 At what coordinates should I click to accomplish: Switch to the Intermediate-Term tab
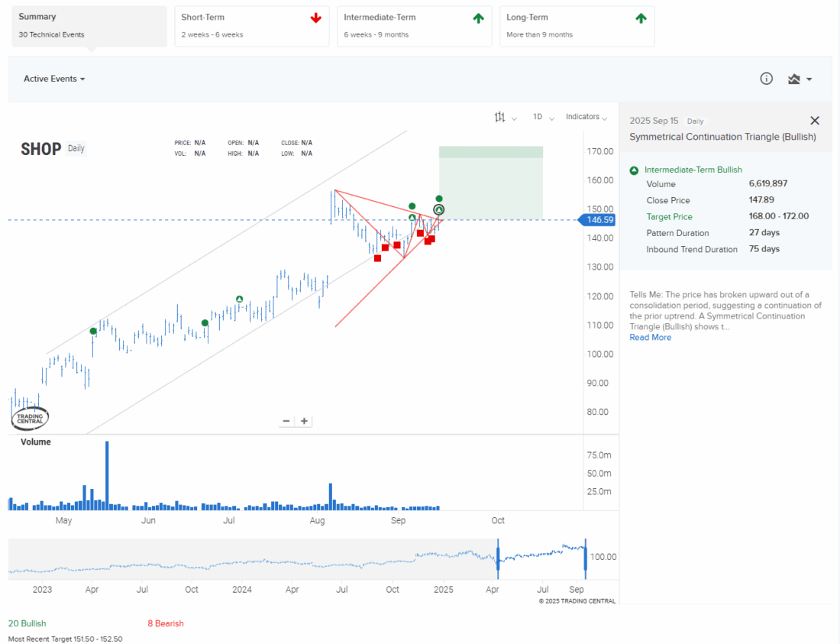pyautogui.click(x=414, y=26)
